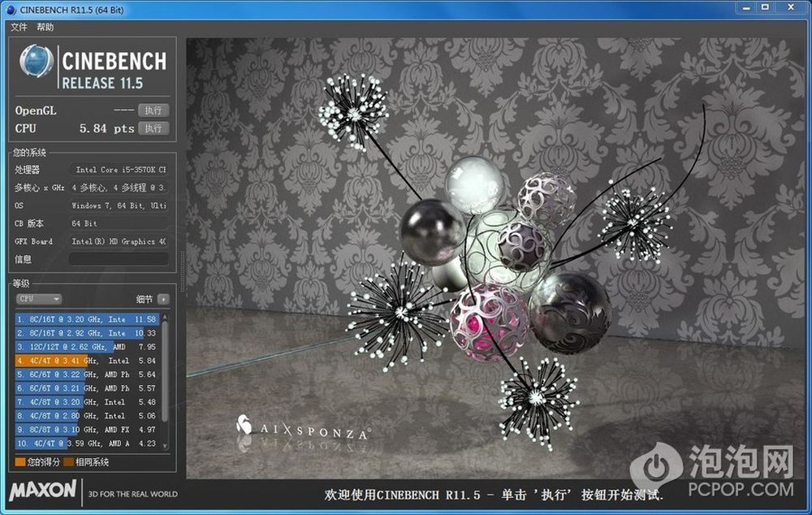Select ranking row 2. 8C/16T @ 2.92 GHz
Viewport: 812px width, 515px height.
pos(87,333)
